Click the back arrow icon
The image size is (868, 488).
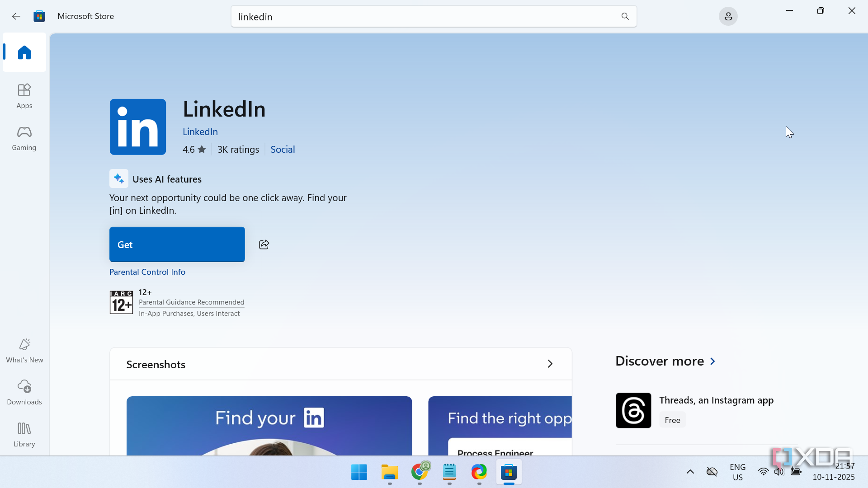click(x=16, y=16)
